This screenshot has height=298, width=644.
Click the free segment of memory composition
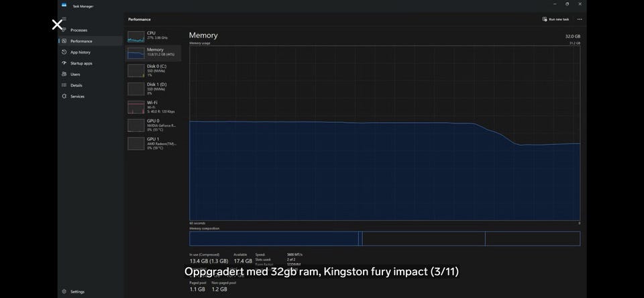[533, 238]
